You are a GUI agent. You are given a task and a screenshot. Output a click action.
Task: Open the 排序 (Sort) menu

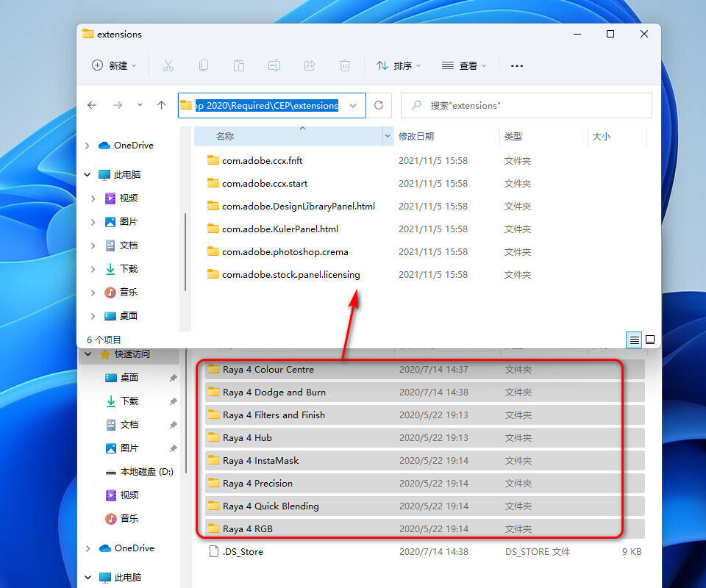pyautogui.click(x=399, y=65)
